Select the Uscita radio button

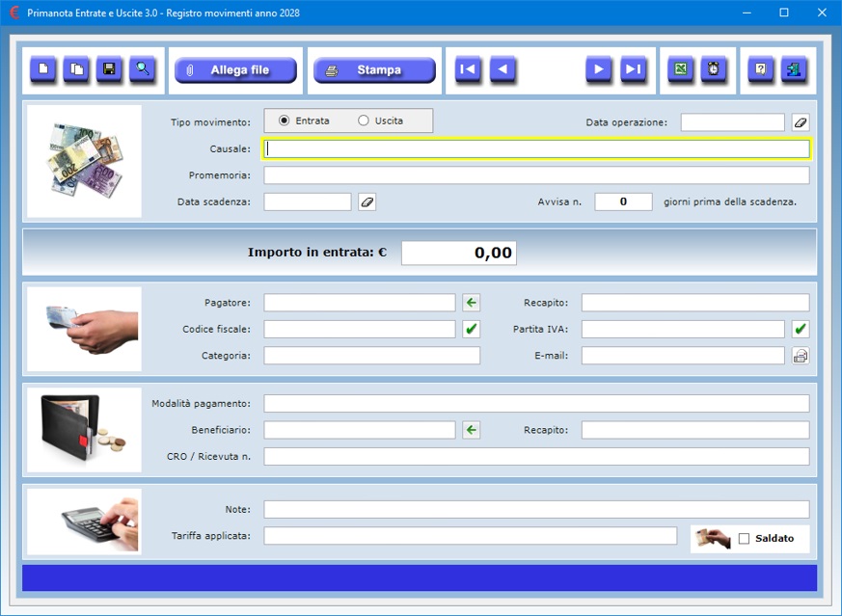point(364,121)
